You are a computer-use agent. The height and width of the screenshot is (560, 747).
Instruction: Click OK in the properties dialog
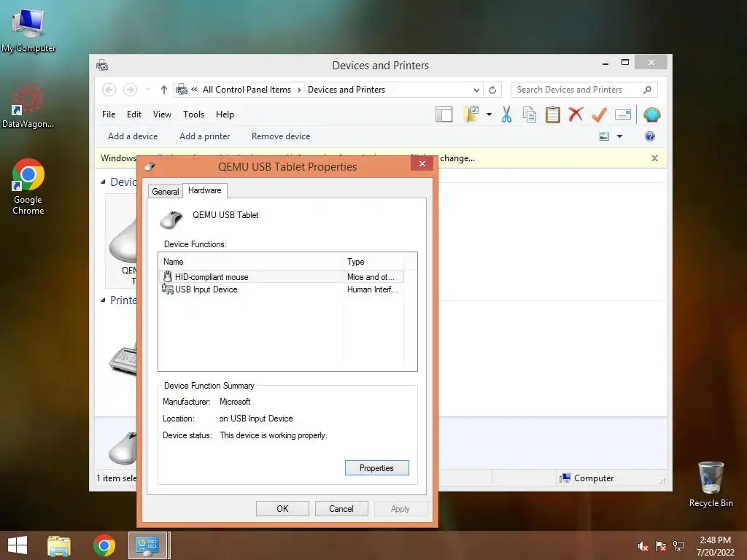coord(282,508)
